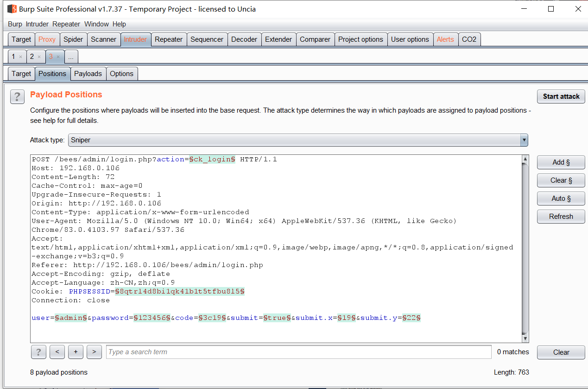Open the Project options tab
Screen dimensions: 588x389
(x=360, y=39)
